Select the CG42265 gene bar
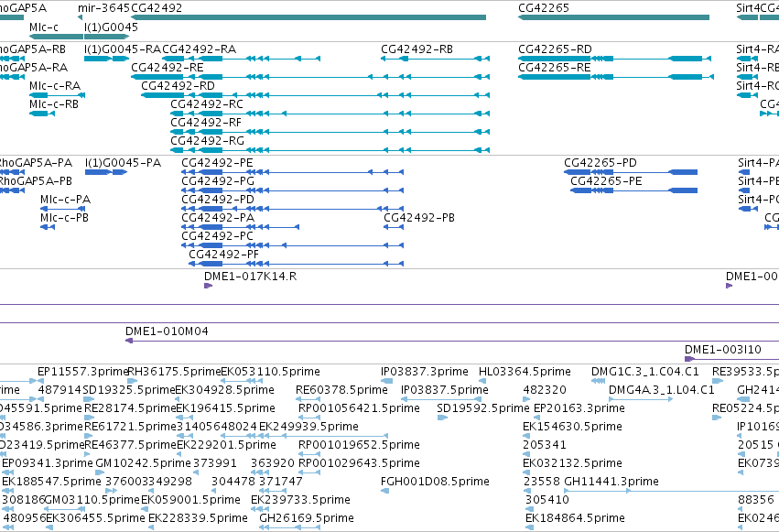This screenshot has width=779, height=532. pos(613,17)
